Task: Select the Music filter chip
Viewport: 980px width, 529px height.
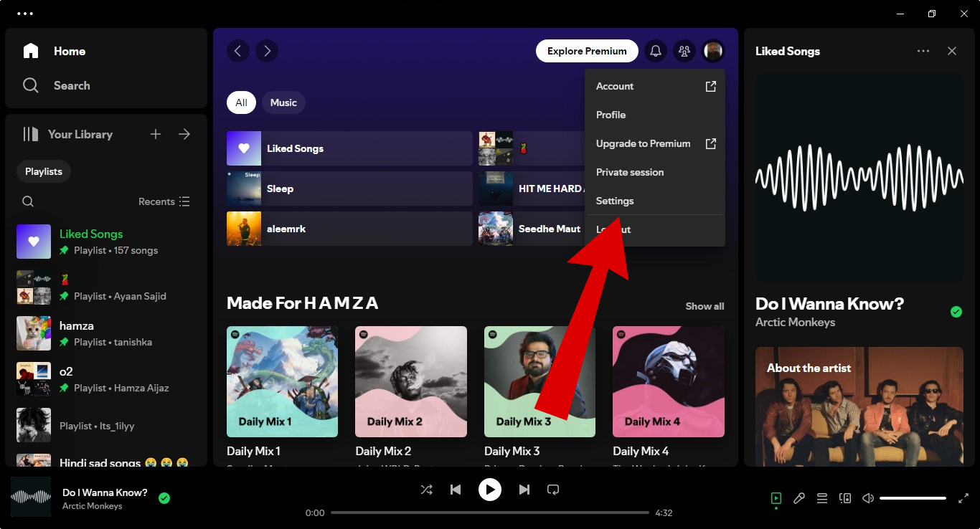Action: click(x=283, y=103)
